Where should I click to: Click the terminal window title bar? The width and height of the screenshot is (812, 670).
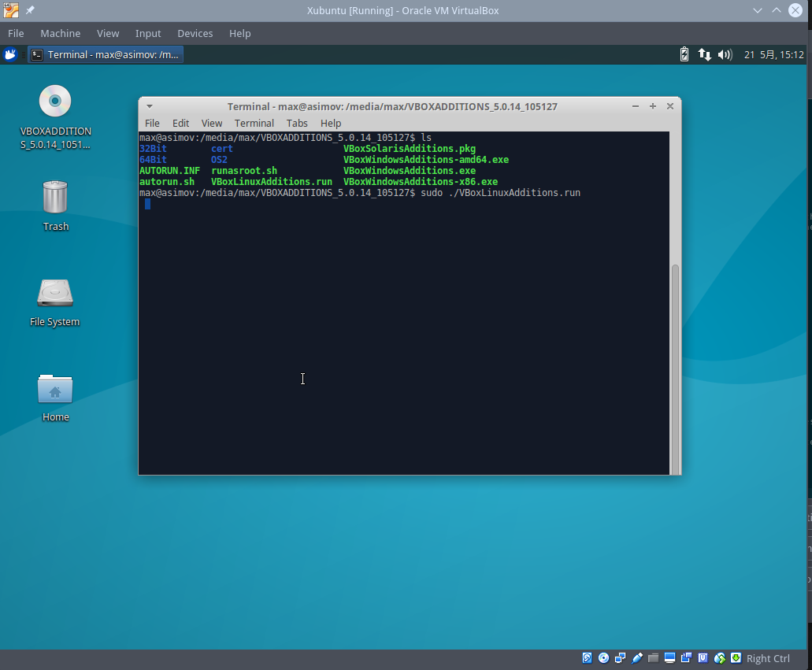(x=392, y=106)
